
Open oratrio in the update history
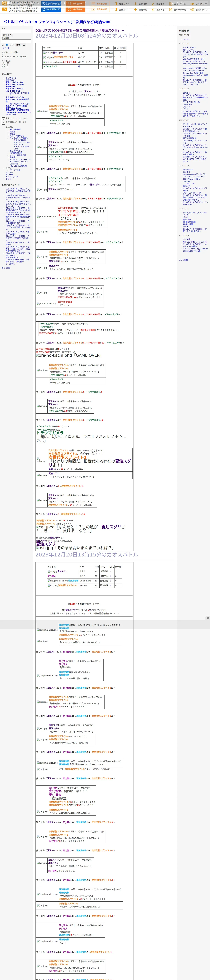[186, 39]
